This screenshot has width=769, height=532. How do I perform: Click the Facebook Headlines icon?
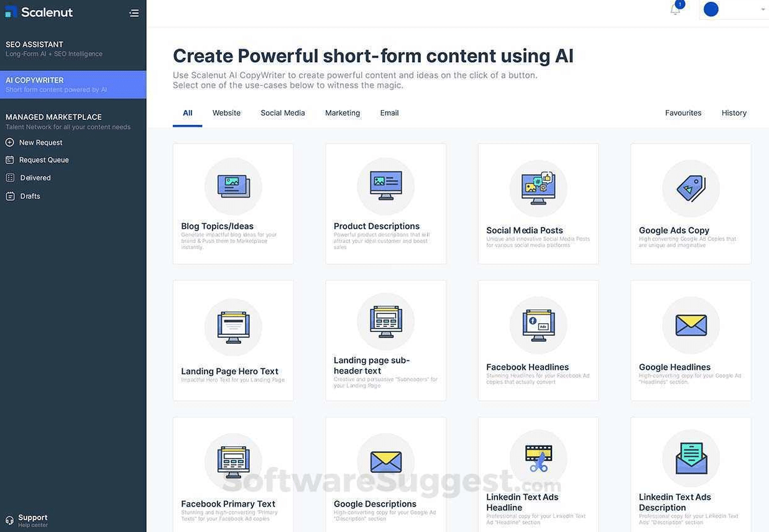tap(538, 325)
